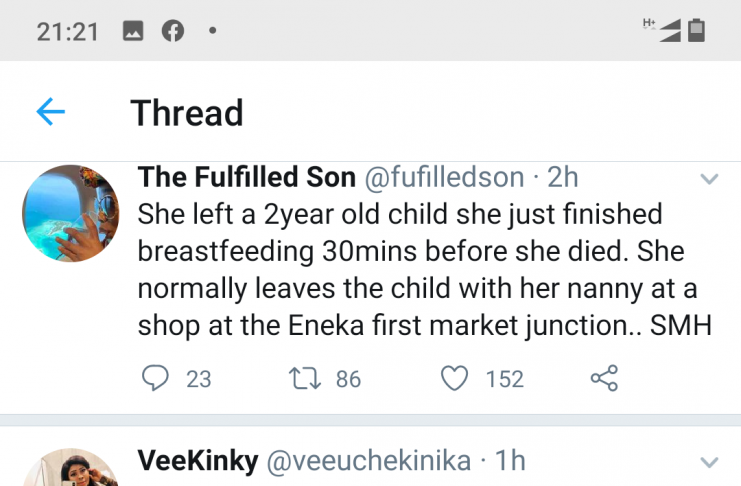Tap the image notification icon in status bar

133,31
